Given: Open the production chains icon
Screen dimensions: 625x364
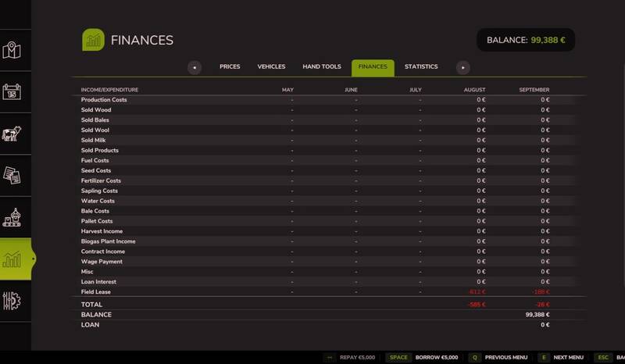Looking at the screenshot, I should pyautogui.click(x=12, y=217).
